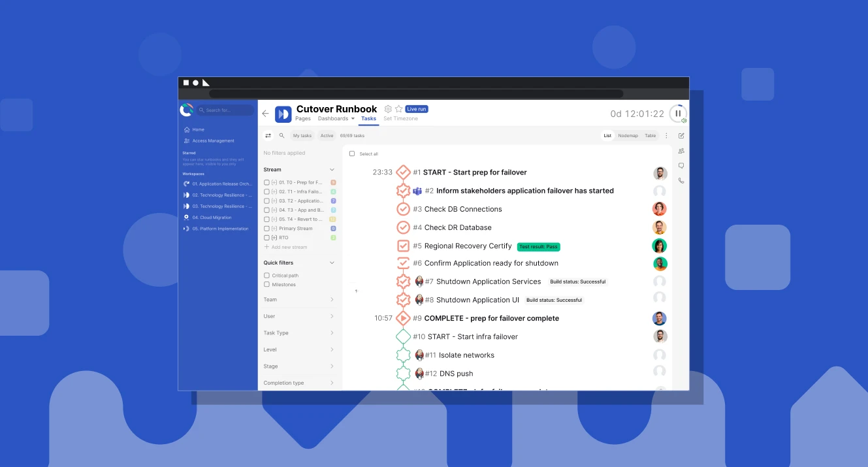Click the Search for... sidebar field
Viewport: 868px width, 467px height.
[225, 110]
